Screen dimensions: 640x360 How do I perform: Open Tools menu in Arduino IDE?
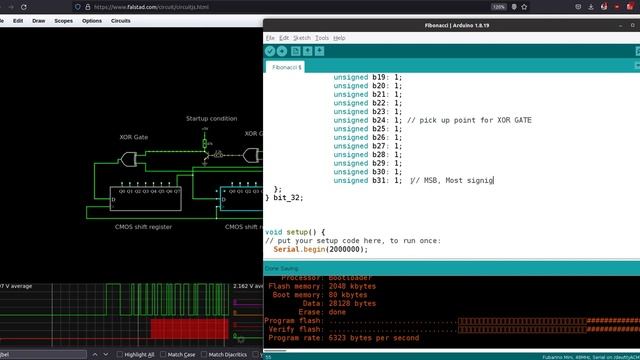(x=322, y=38)
